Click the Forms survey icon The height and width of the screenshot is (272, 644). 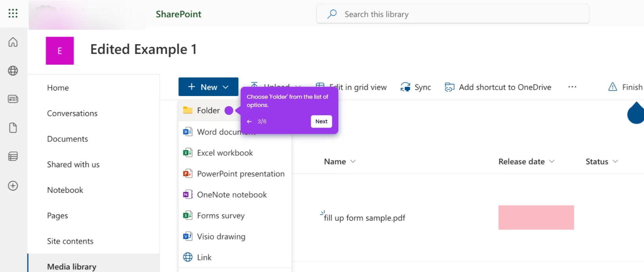188,215
